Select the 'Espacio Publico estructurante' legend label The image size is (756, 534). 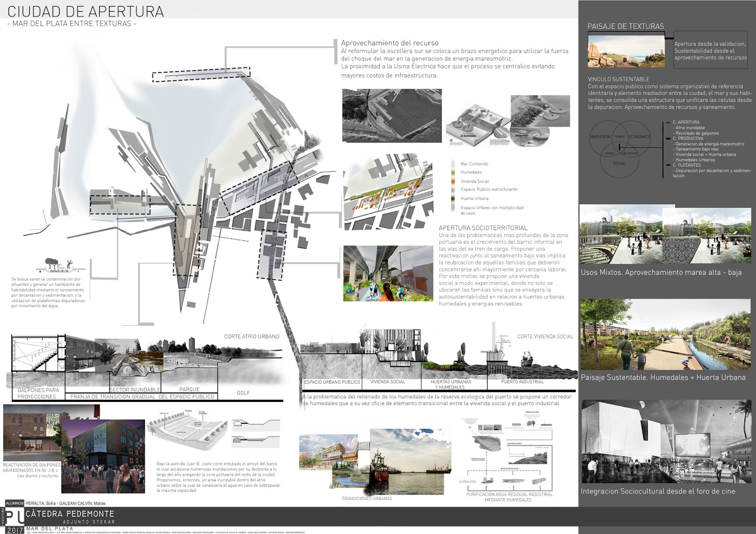(x=489, y=189)
